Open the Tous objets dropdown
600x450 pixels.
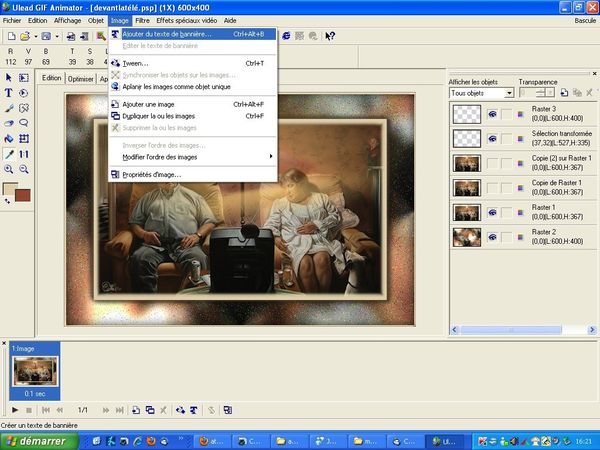509,93
